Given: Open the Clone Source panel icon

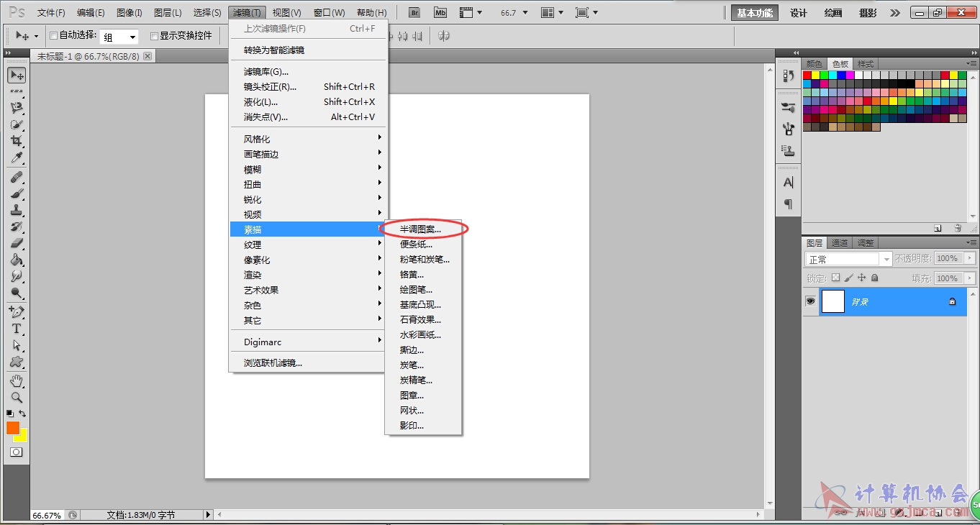Looking at the screenshot, I should coord(789,151).
